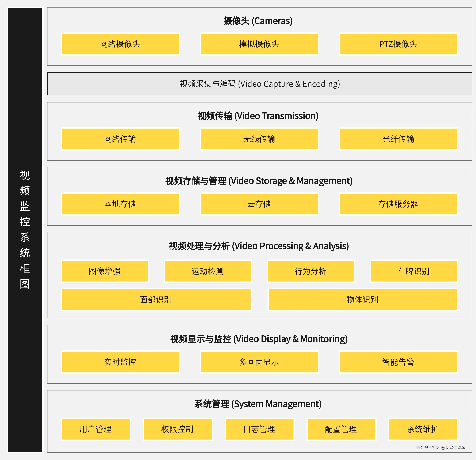Click the 光纤传输 (fiber transmission) block

pyautogui.click(x=399, y=139)
